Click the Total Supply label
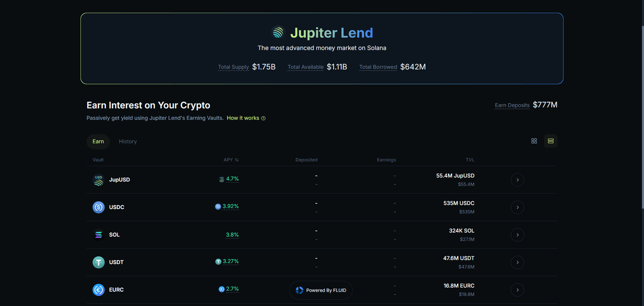The image size is (644, 306). (233, 67)
